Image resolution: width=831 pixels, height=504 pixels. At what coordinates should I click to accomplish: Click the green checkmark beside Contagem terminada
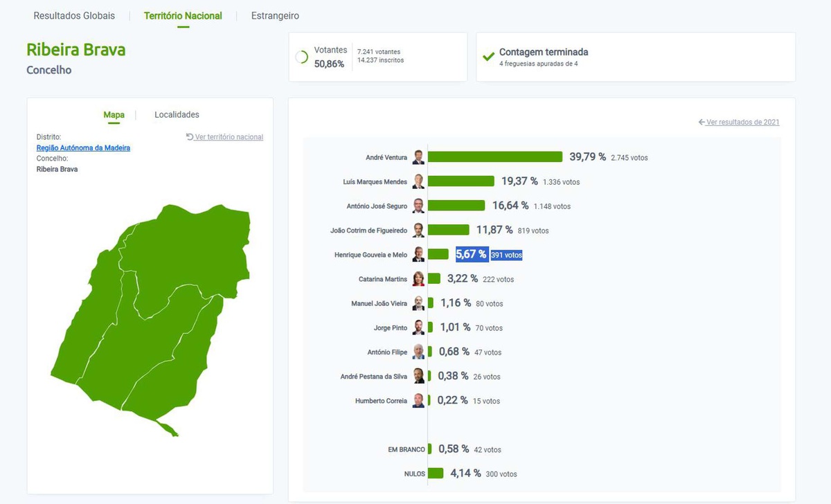click(488, 56)
